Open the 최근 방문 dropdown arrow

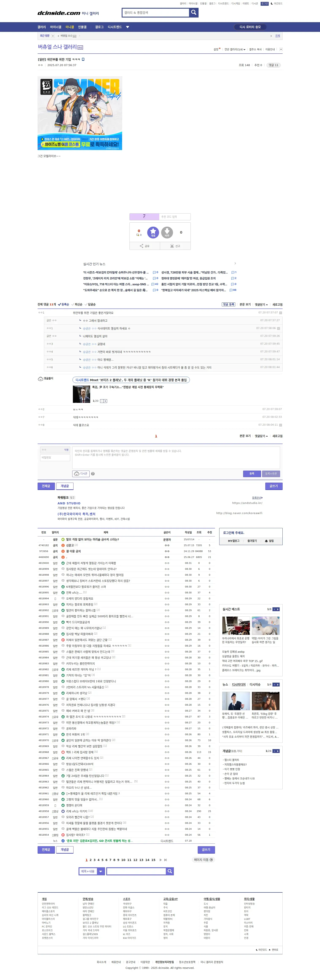click(53, 36)
